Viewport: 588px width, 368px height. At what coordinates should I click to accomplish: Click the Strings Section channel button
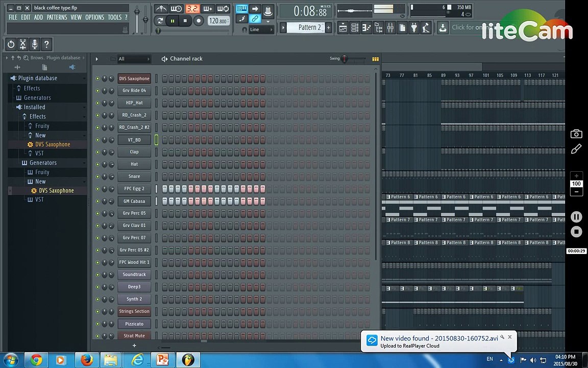[134, 311]
